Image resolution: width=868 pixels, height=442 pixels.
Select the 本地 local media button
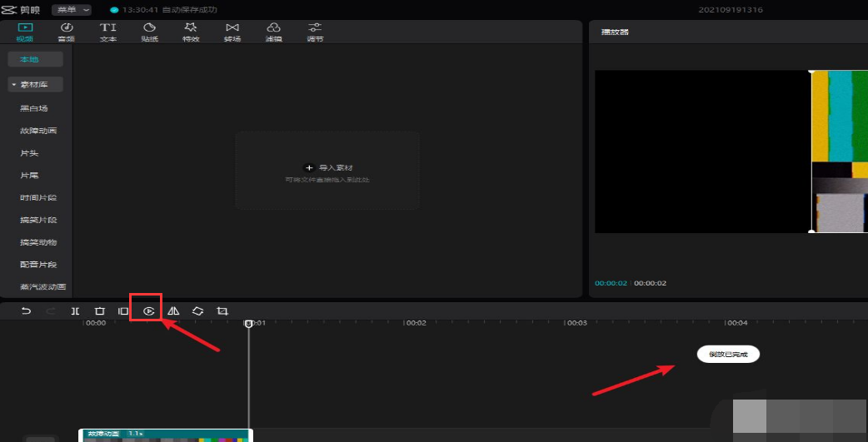pyautogui.click(x=36, y=59)
